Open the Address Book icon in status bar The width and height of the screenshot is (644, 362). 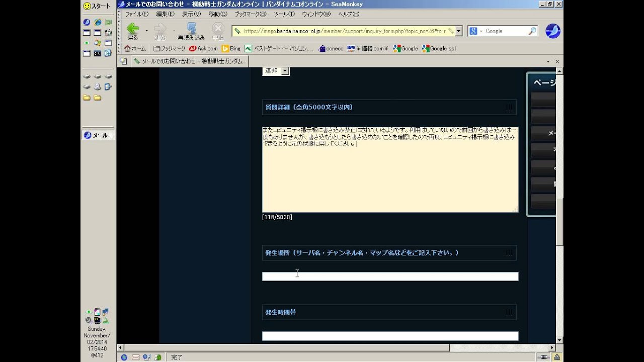point(157,357)
